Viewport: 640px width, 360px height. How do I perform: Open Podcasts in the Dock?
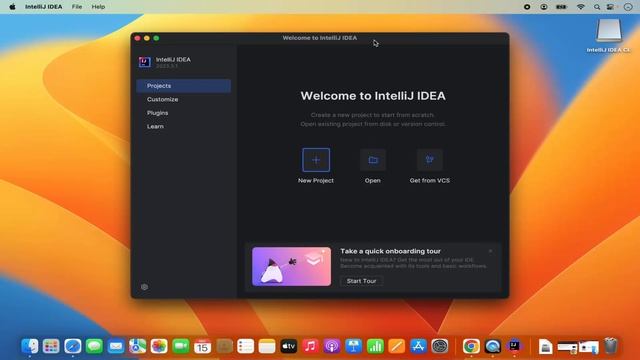click(332, 346)
